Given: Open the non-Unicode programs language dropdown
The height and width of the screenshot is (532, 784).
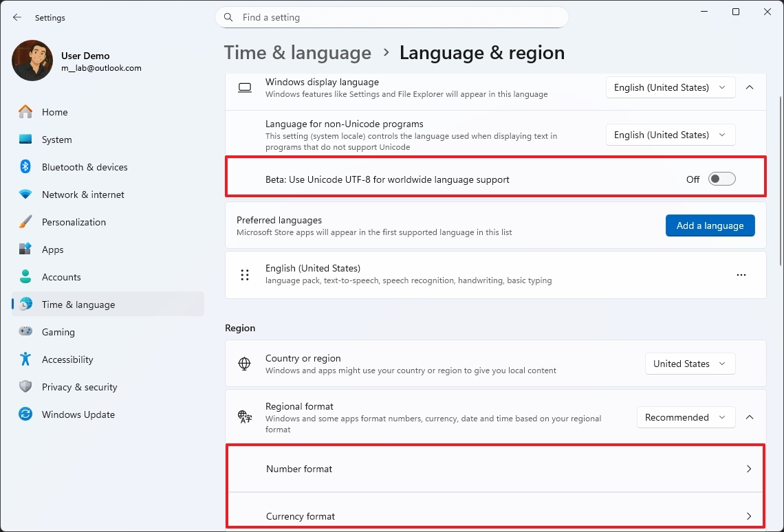Looking at the screenshot, I should tap(670, 135).
